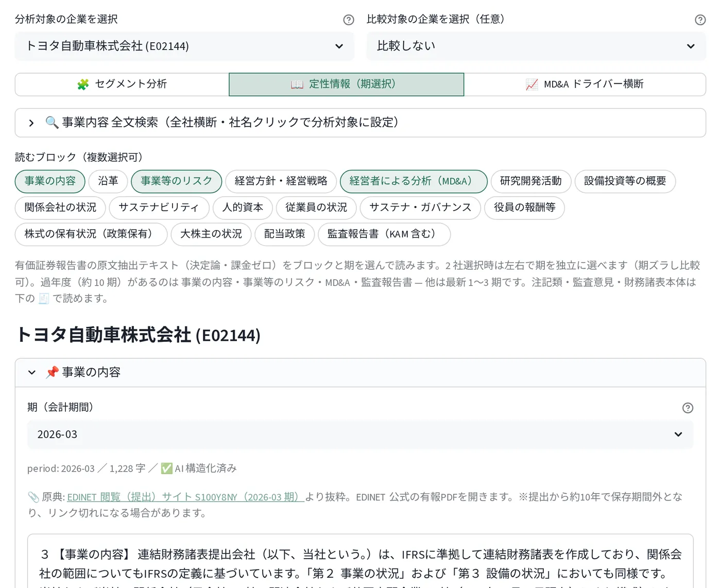
Task: Select the サステナ・ガバナンス chip
Action: tap(420, 207)
